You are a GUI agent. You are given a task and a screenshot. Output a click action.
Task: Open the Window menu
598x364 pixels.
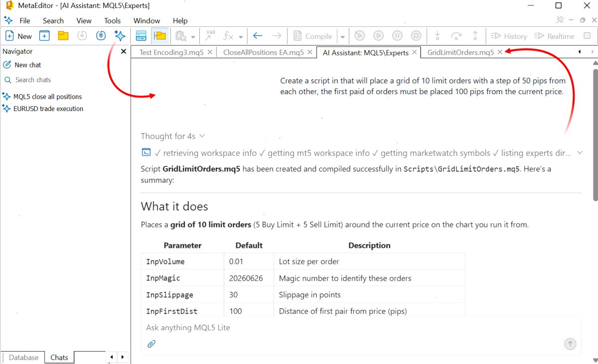pyautogui.click(x=147, y=20)
